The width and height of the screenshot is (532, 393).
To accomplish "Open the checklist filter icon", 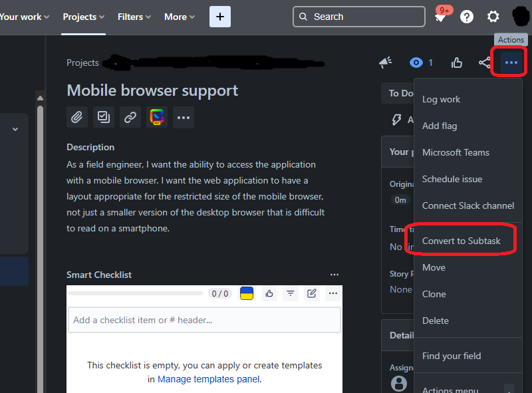I will click(x=291, y=293).
